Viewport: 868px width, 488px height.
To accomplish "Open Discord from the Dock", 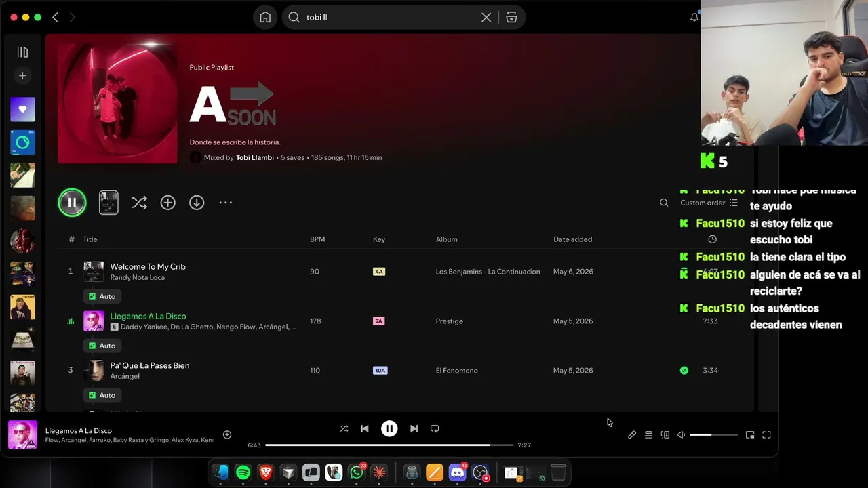I will point(458,472).
